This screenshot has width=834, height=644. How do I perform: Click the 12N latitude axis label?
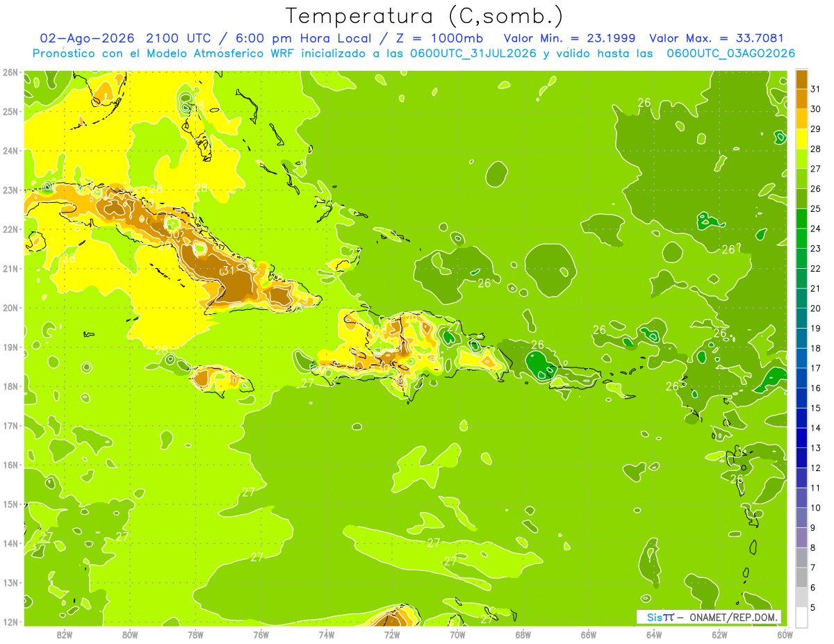tap(10, 622)
